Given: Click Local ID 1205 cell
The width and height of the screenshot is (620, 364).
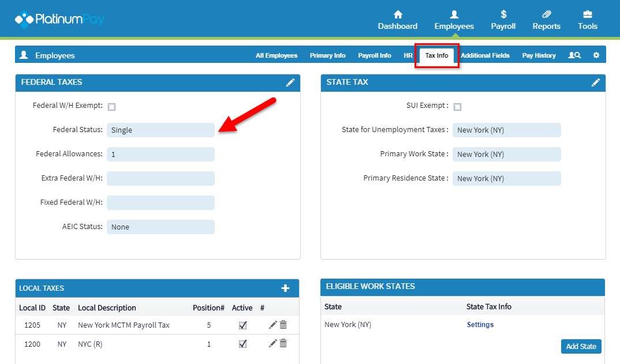Looking at the screenshot, I should click(32, 325).
